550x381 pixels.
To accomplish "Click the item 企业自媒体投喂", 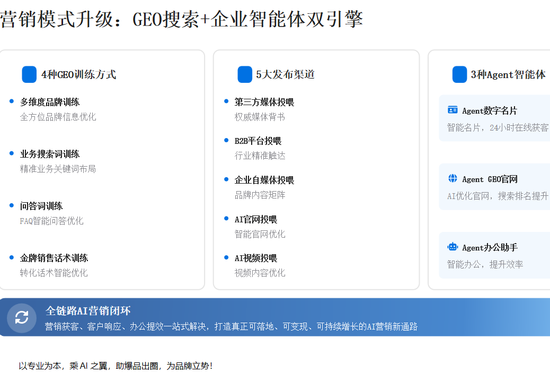I will [x=264, y=180].
